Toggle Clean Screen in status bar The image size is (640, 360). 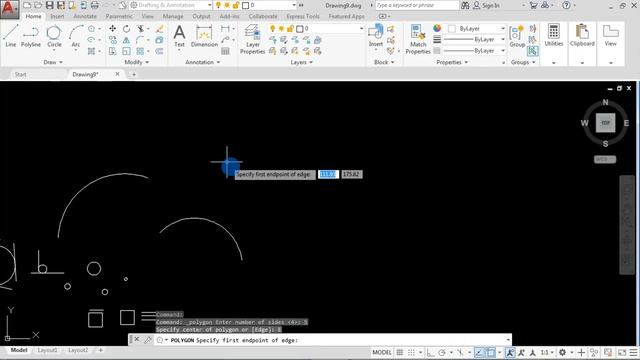(622, 352)
